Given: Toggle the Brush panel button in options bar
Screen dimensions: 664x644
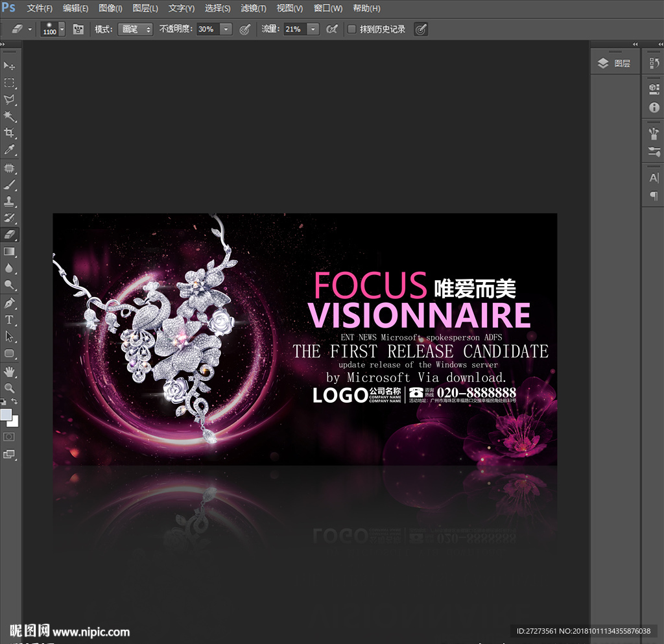Looking at the screenshot, I should [78, 29].
